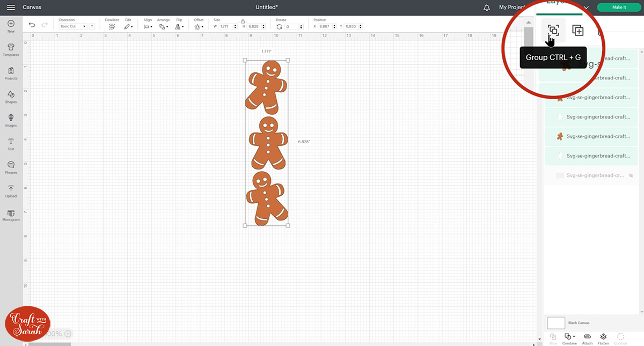
Task: Click the Deselect icon in the toolbar
Action: [x=112, y=26]
